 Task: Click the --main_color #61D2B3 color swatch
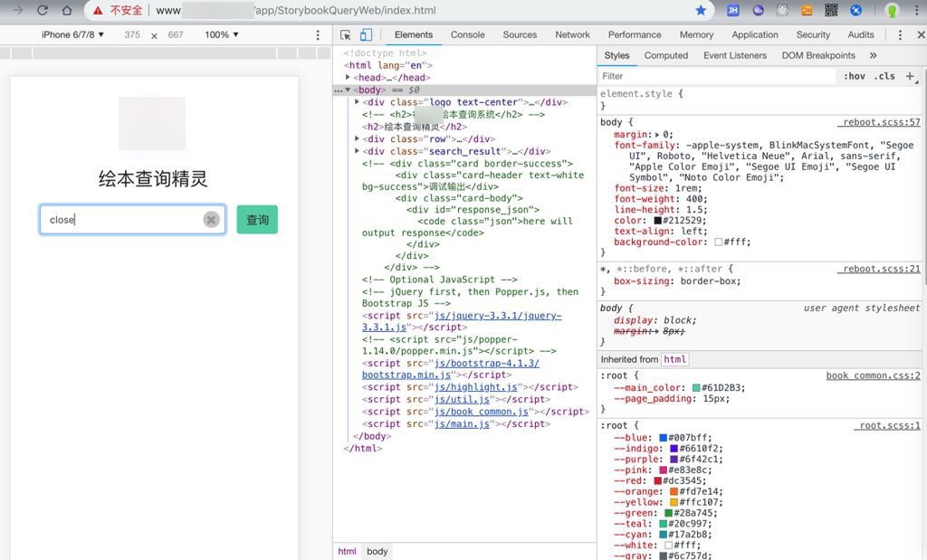(x=696, y=388)
